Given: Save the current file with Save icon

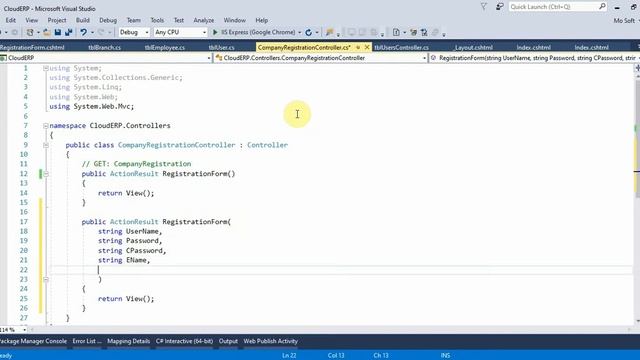Looking at the screenshot, I should (58, 32).
